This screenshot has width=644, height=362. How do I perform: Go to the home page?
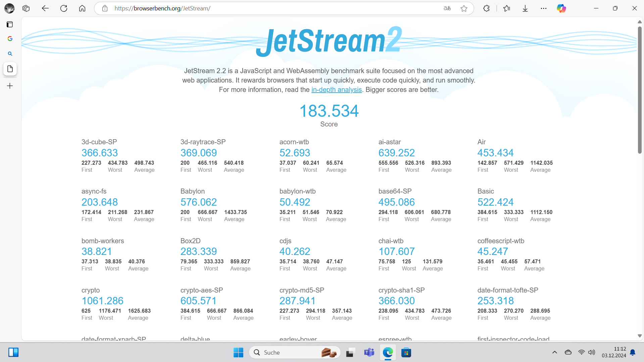[x=82, y=8]
